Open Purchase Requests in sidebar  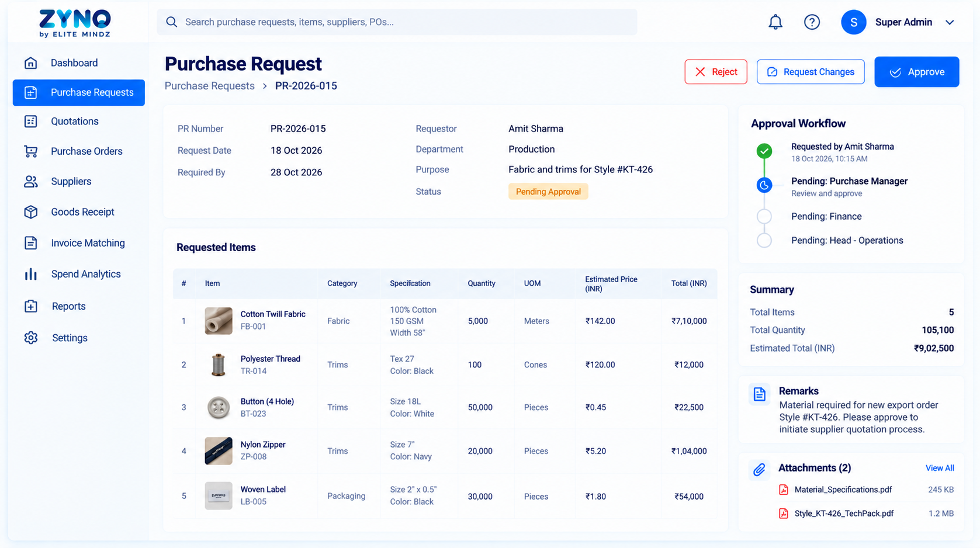(79, 92)
